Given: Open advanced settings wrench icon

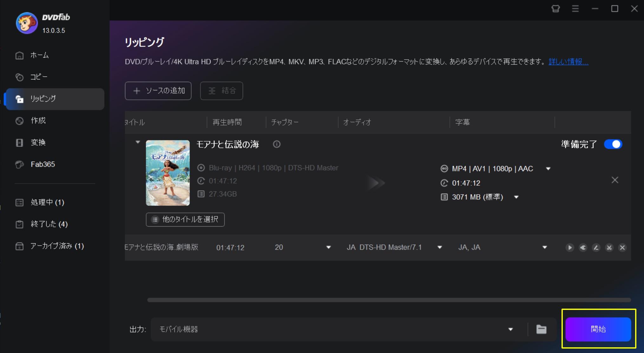Looking at the screenshot, I should click(583, 247).
